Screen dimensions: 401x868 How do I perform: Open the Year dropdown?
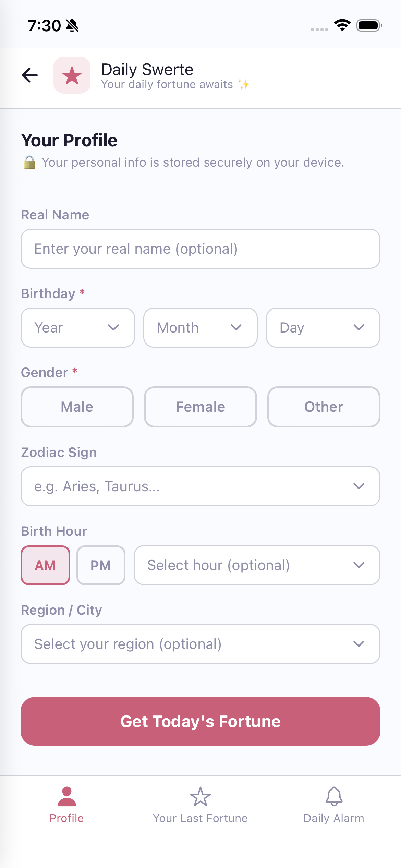(78, 328)
